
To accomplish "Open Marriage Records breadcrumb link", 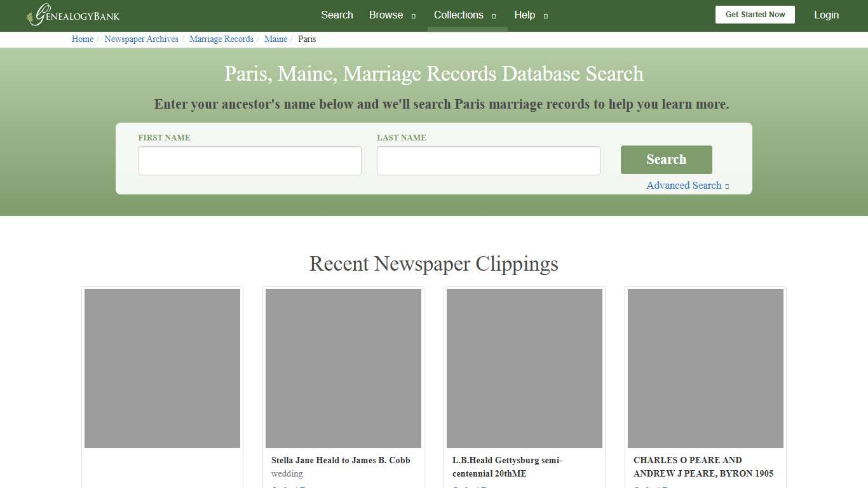I will pos(221,39).
